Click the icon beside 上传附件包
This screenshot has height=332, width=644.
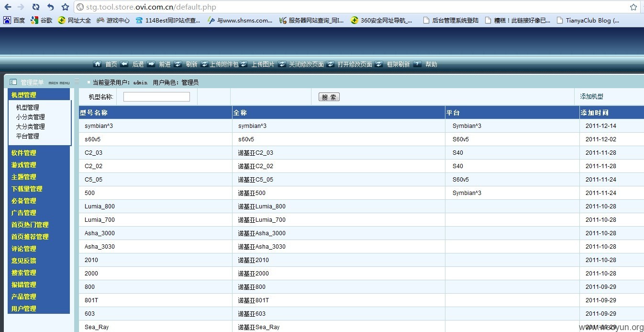tap(204, 64)
